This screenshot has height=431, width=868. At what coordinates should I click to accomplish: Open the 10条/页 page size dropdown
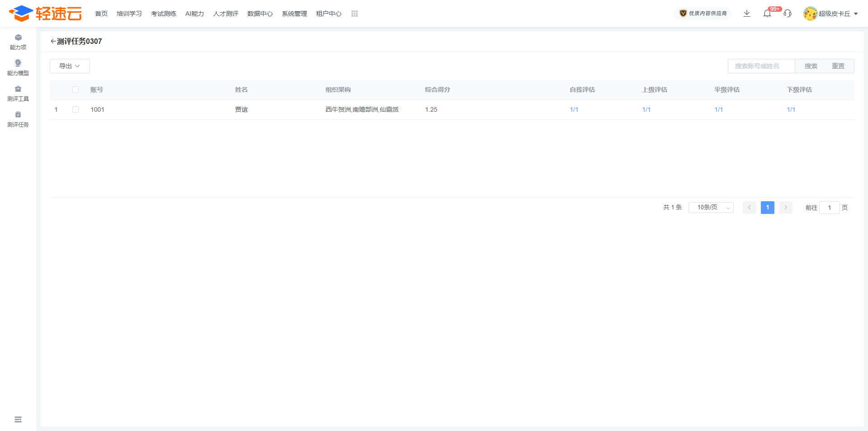[x=711, y=208]
